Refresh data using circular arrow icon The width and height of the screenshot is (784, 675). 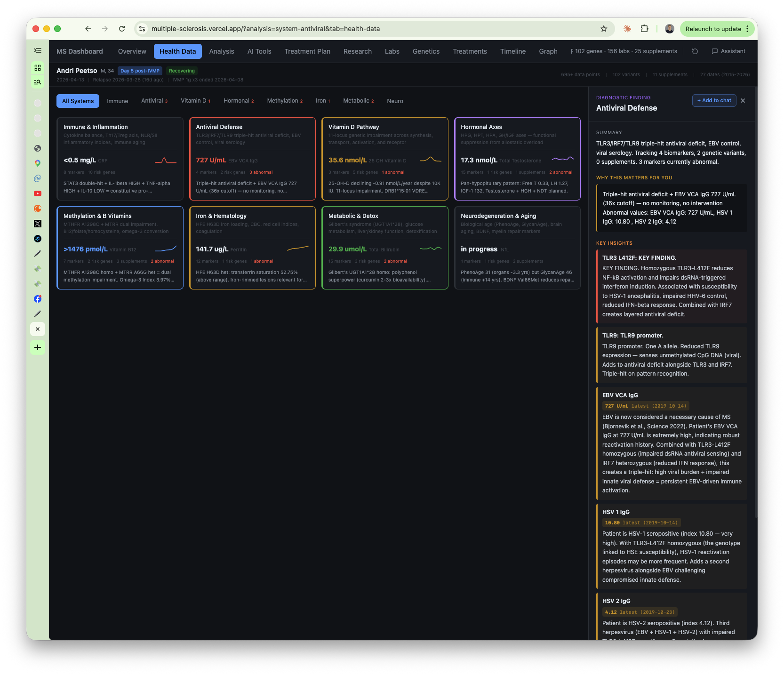click(695, 51)
